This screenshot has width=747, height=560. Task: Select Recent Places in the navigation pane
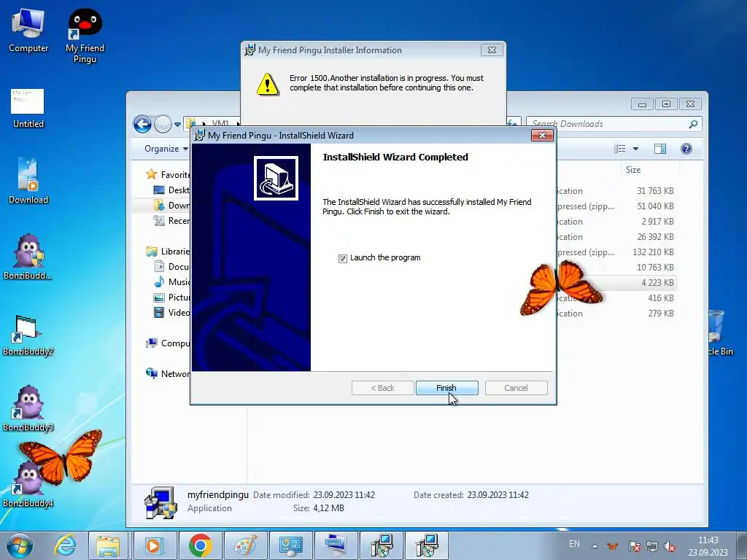pos(172,220)
